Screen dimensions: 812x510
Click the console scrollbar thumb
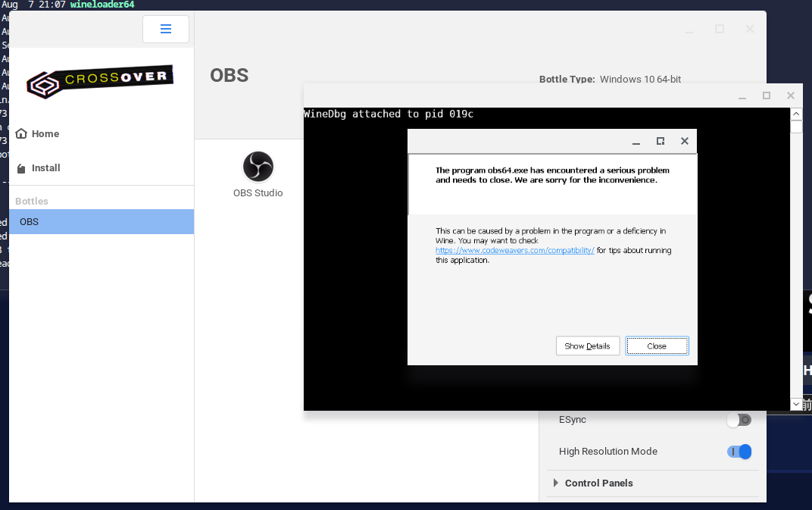(796, 127)
